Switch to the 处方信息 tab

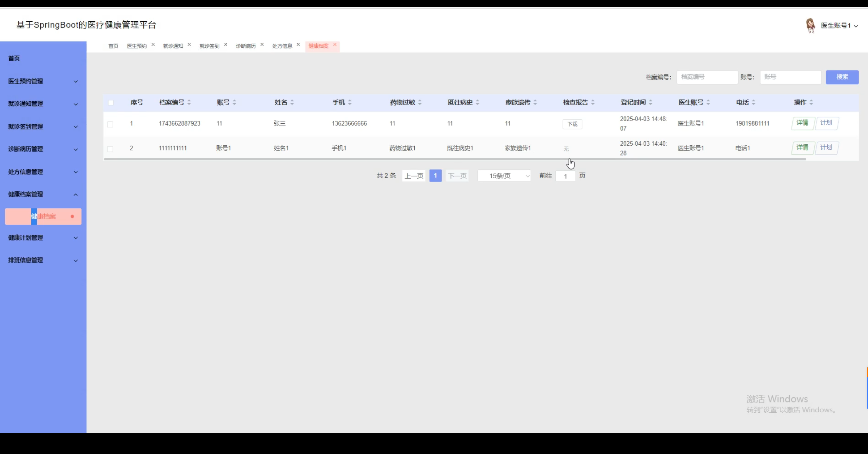point(282,46)
